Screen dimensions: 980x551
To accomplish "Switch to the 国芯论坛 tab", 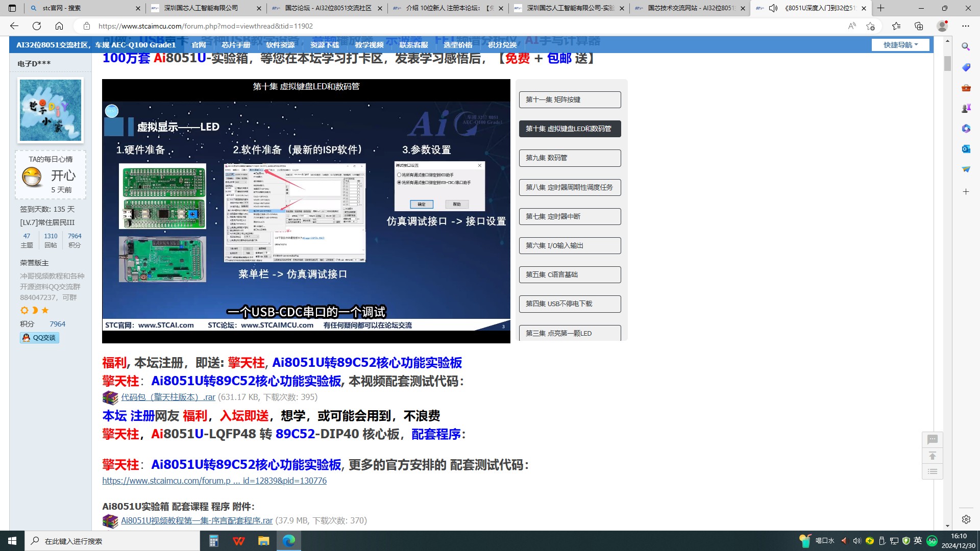I will pyautogui.click(x=327, y=8).
